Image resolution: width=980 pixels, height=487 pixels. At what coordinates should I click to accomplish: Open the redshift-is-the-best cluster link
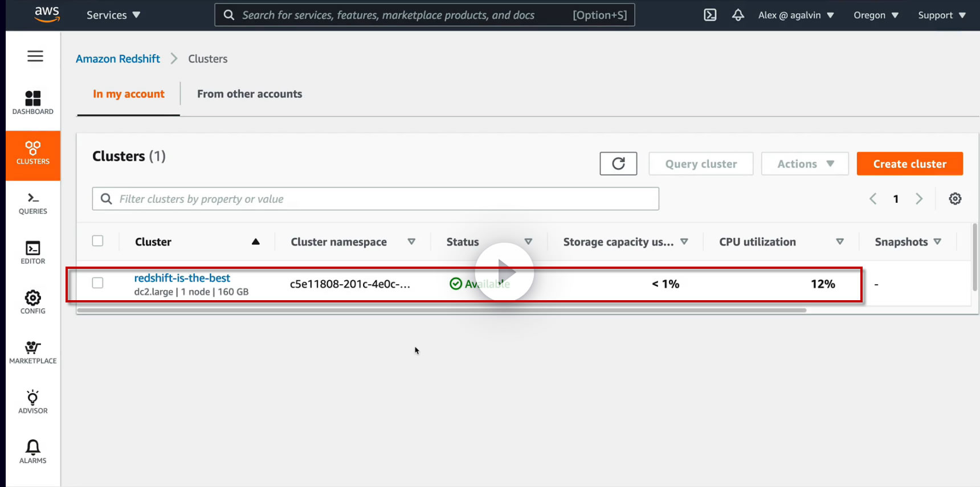point(182,278)
